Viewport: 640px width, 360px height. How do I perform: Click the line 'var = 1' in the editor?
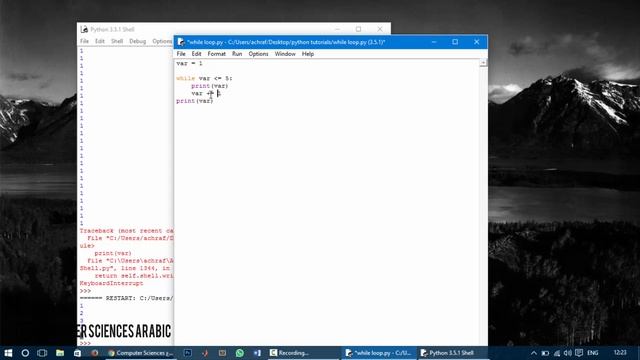[x=189, y=64]
